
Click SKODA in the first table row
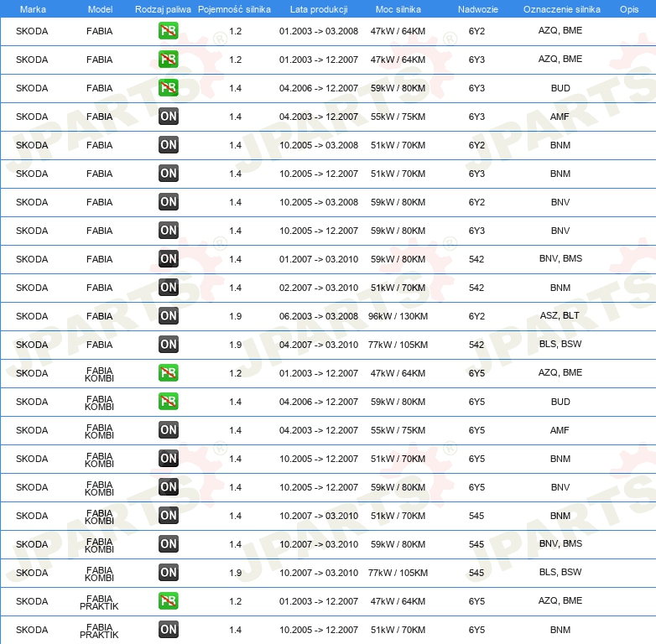point(32,31)
